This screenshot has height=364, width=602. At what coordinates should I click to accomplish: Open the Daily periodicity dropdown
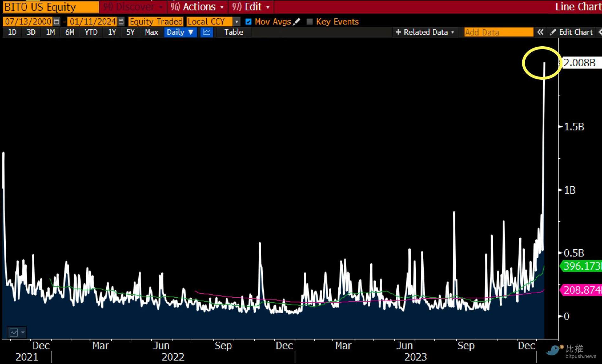click(x=180, y=32)
